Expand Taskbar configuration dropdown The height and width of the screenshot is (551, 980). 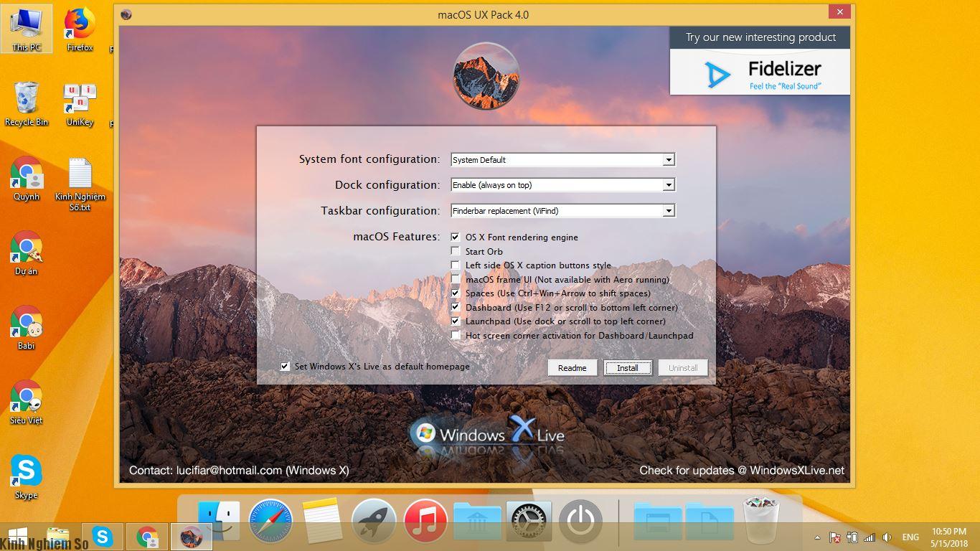[669, 211]
